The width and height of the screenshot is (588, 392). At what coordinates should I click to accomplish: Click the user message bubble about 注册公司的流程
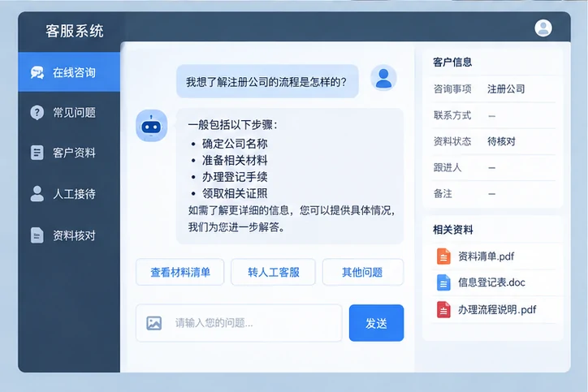tap(267, 81)
